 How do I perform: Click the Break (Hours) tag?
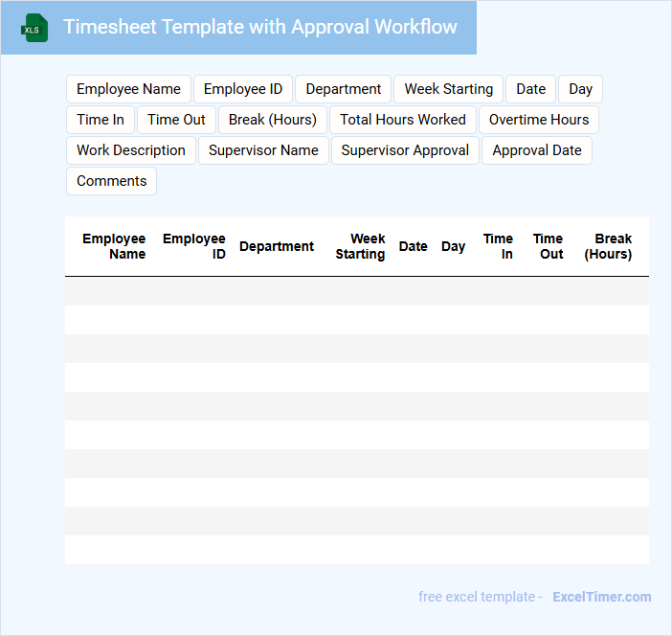273,120
